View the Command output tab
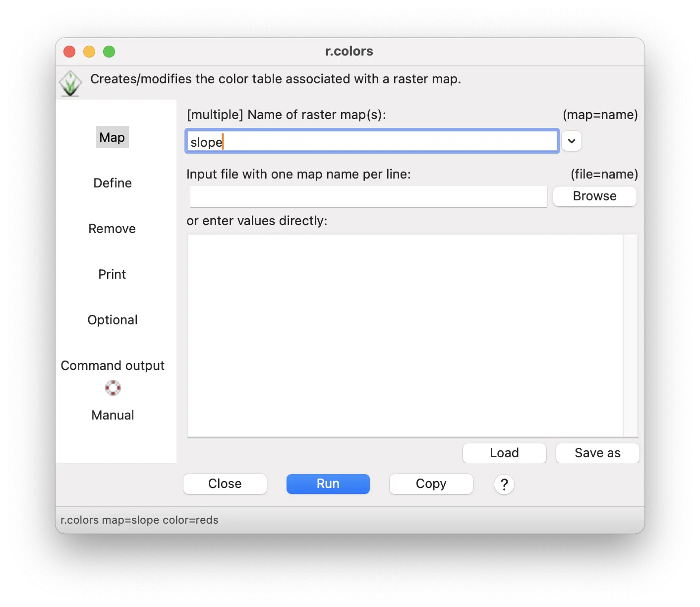The width and height of the screenshot is (700, 607). (x=112, y=365)
